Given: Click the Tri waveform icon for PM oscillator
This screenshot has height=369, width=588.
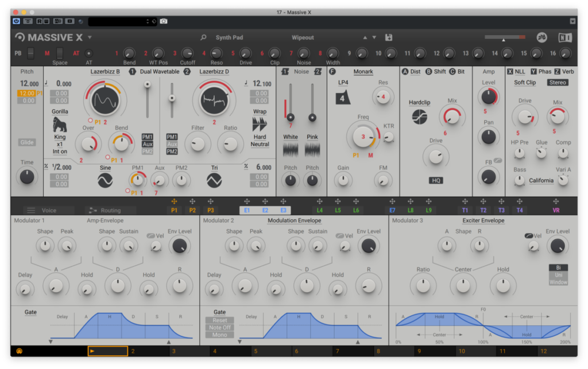Looking at the screenshot, I should [x=214, y=181].
